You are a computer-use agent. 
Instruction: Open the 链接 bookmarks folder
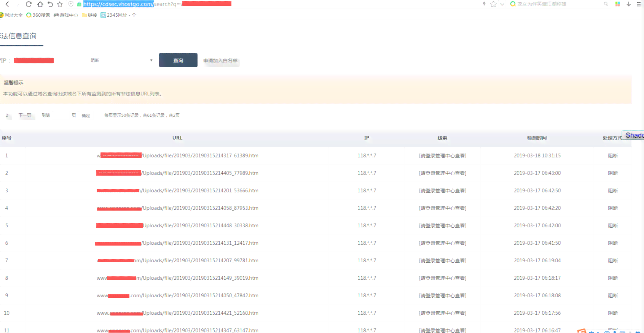pos(89,15)
